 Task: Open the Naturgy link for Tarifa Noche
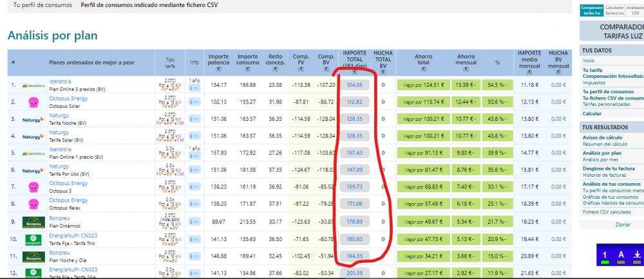coord(59,116)
